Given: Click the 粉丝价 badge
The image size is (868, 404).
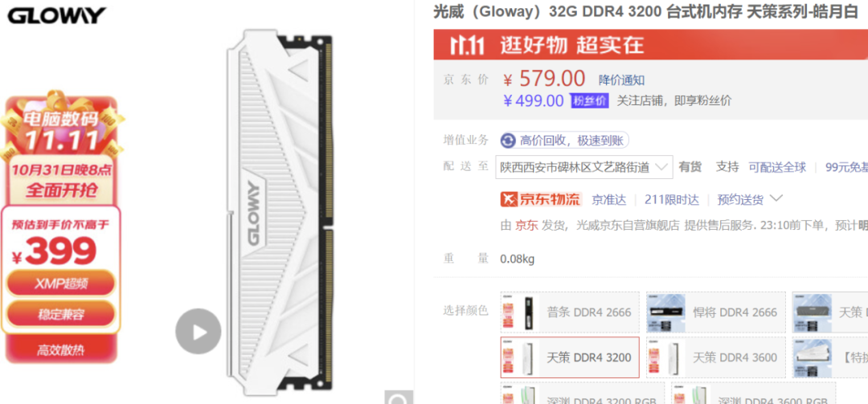Looking at the screenshot, I should tap(590, 100).
